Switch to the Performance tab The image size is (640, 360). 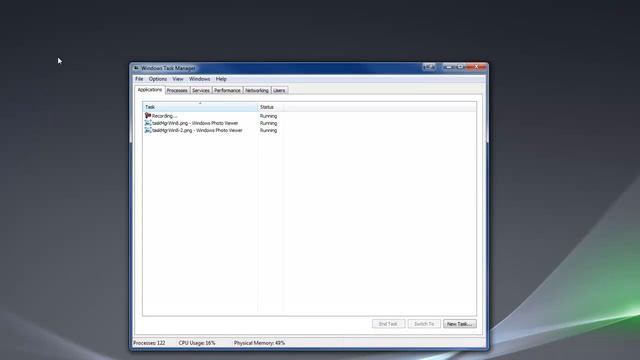click(x=227, y=91)
